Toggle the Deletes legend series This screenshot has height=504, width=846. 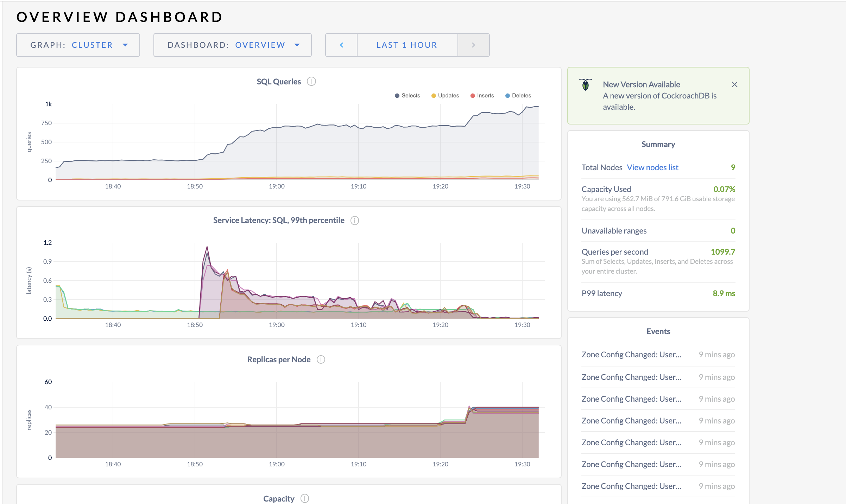pyautogui.click(x=518, y=96)
